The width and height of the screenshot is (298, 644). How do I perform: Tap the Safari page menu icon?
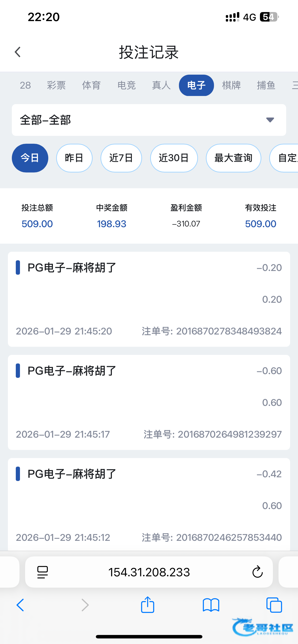coord(42,572)
